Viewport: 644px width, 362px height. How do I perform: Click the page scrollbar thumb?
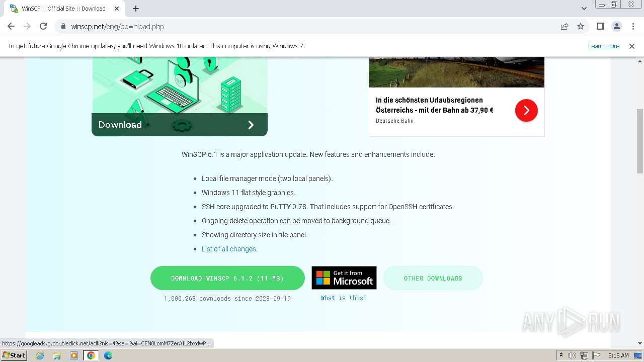640,141
